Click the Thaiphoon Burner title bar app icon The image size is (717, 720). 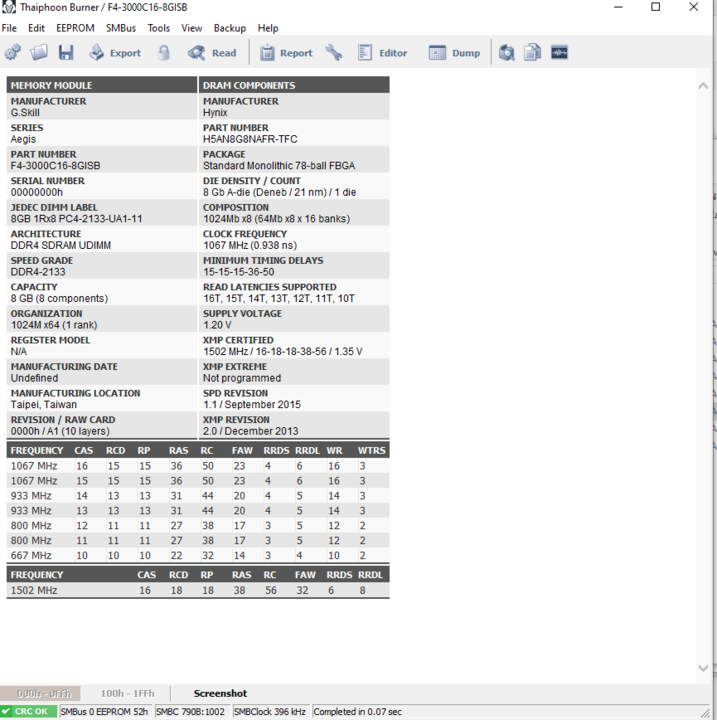coord(9,7)
